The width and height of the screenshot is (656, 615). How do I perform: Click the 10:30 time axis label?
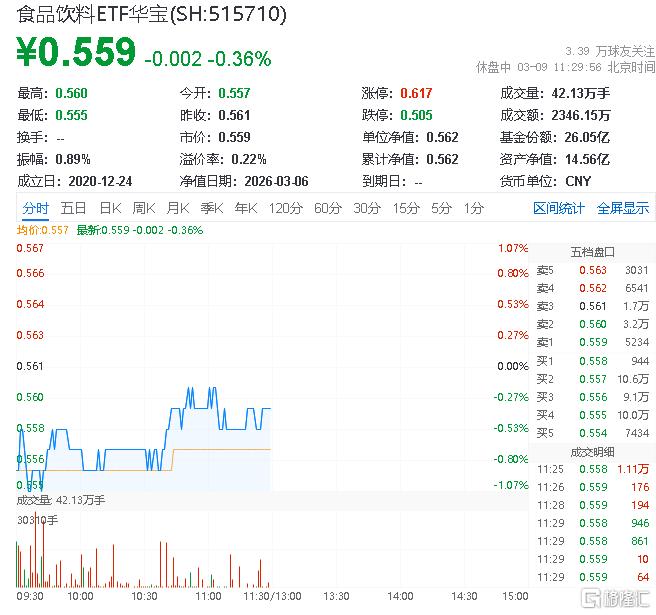pyautogui.click(x=144, y=597)
